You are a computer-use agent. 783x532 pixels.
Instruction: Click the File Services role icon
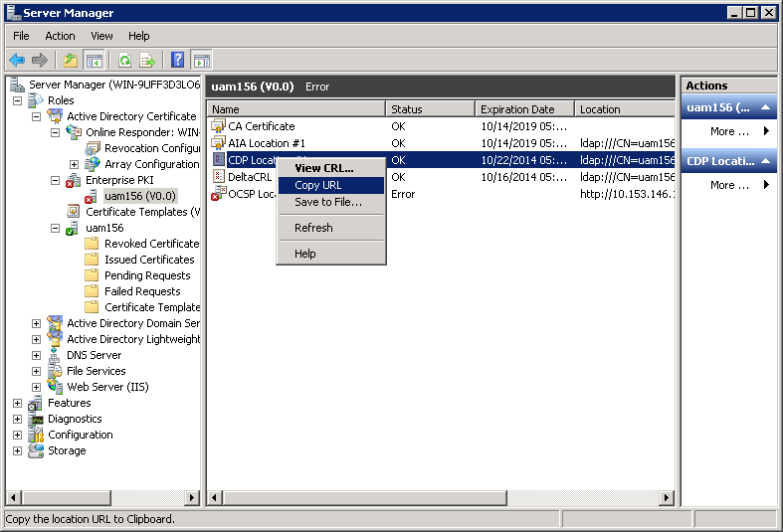click(55, 371)
